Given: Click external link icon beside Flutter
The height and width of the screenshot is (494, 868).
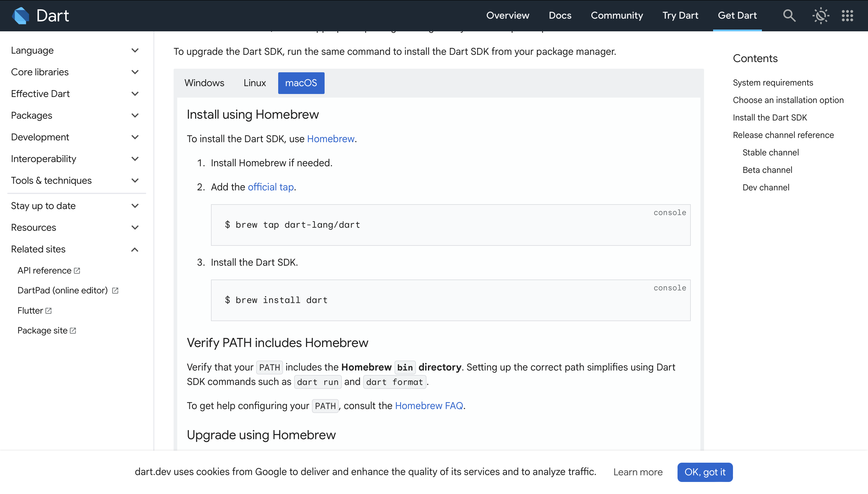Looking at the screenshot, I should [49, 311].
